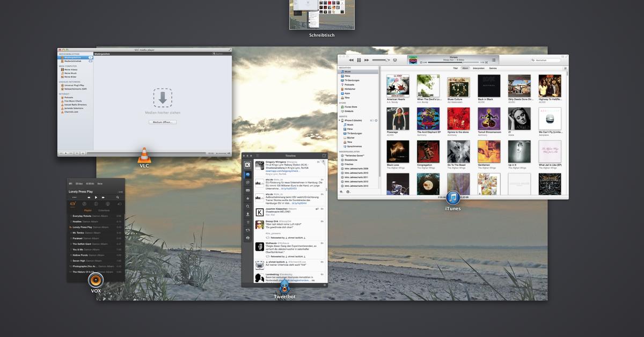This screenshot has width=644, height=337.
Task: Open Tweetbot timeline speech bubble icon
Action: click(x=247, y=175)
